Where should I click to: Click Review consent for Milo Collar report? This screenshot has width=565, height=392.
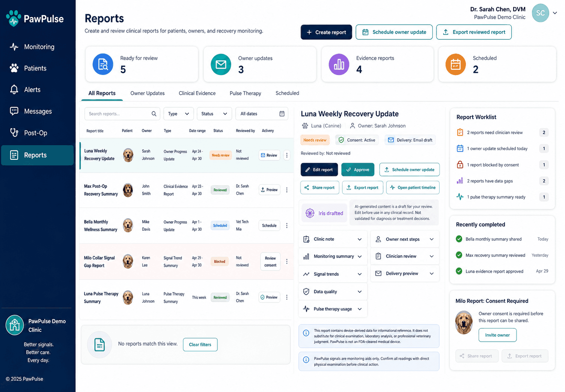[x=270, y=261]
